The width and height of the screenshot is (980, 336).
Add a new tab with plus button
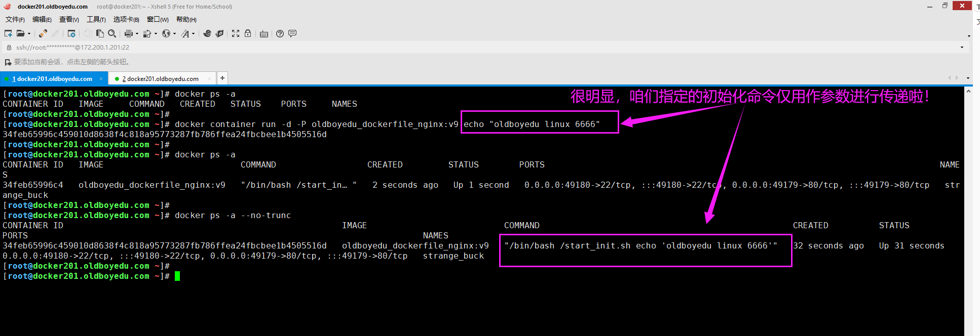click(x=222, y=78)
